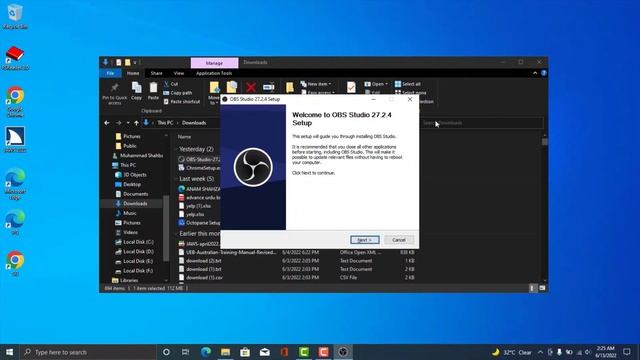Click the OBS Studio taskbar icon
Viewport: 640px width, 360px height.
tap(343, 352)
